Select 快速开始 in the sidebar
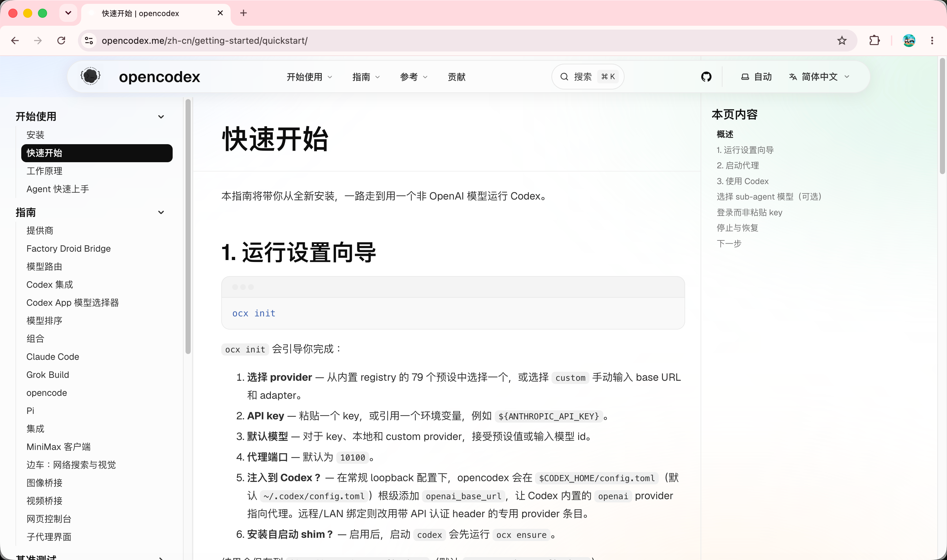The width and height of the screenshot is (947, 560). [97, 153]
